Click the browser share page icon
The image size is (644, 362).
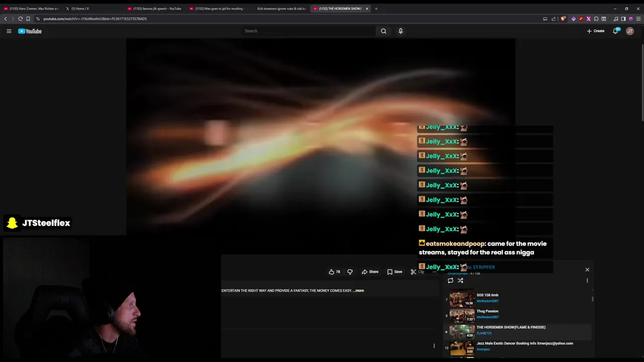click(x=553, y=19)
